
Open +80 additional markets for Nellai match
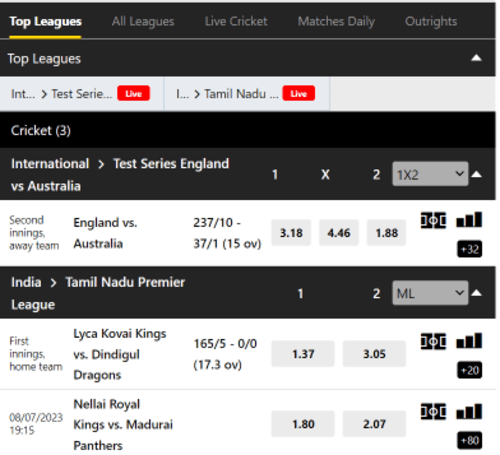point(469,440)
